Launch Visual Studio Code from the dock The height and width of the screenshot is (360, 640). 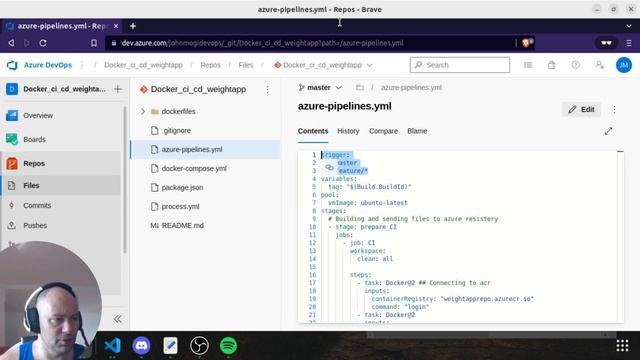coord(113,346)
